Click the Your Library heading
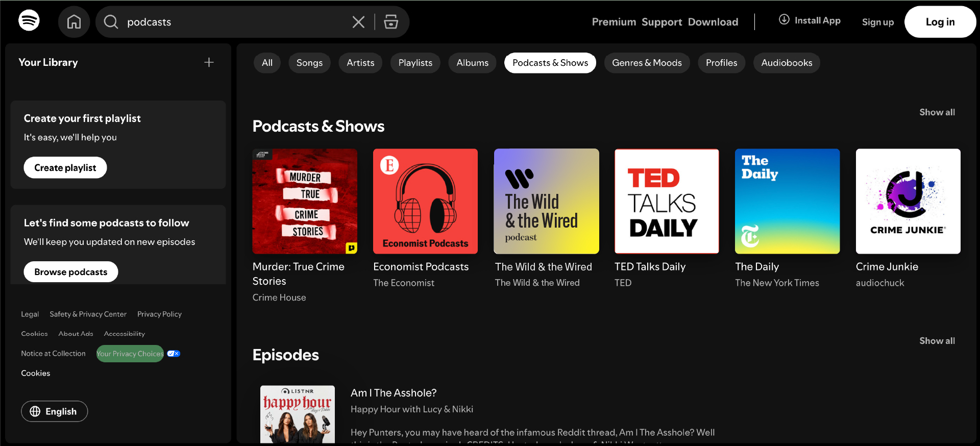 48,62
